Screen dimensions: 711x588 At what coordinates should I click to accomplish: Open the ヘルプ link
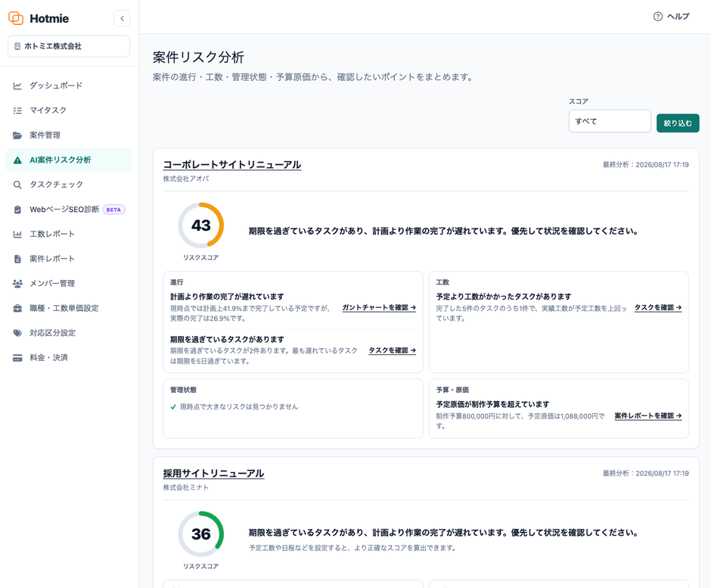coord(671,17)
